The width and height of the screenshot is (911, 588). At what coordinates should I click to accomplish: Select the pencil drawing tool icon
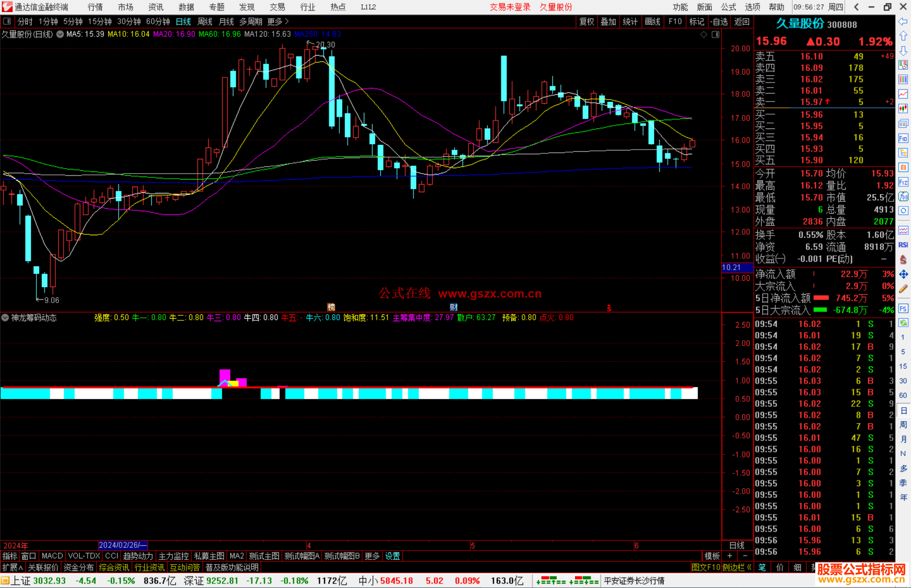[903, 289]
